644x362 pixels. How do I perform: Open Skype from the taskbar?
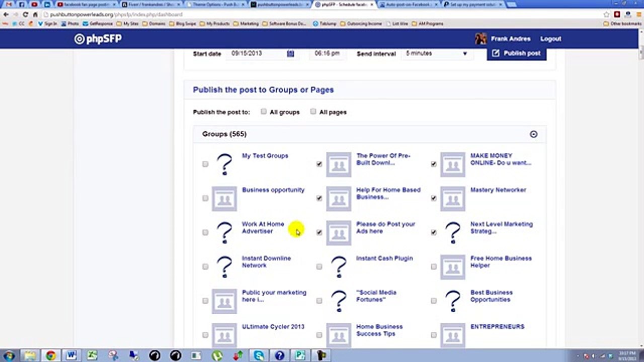(x=259, y=355)
